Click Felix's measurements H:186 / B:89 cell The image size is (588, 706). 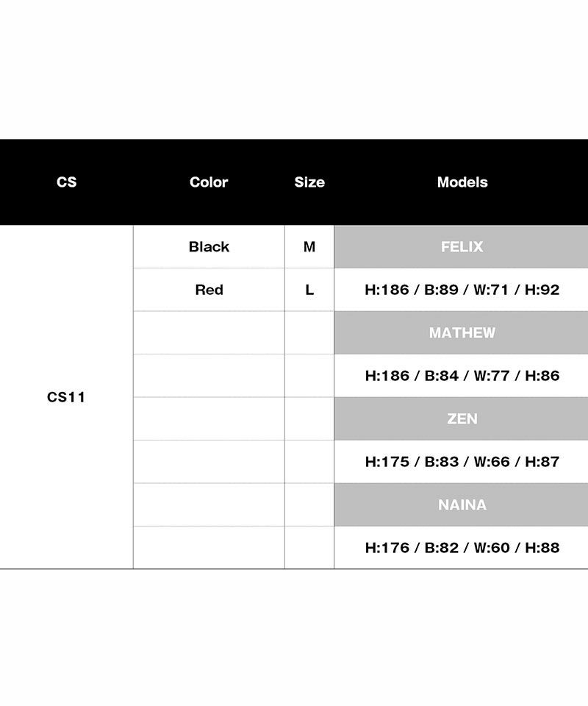[x=462, y=290]
